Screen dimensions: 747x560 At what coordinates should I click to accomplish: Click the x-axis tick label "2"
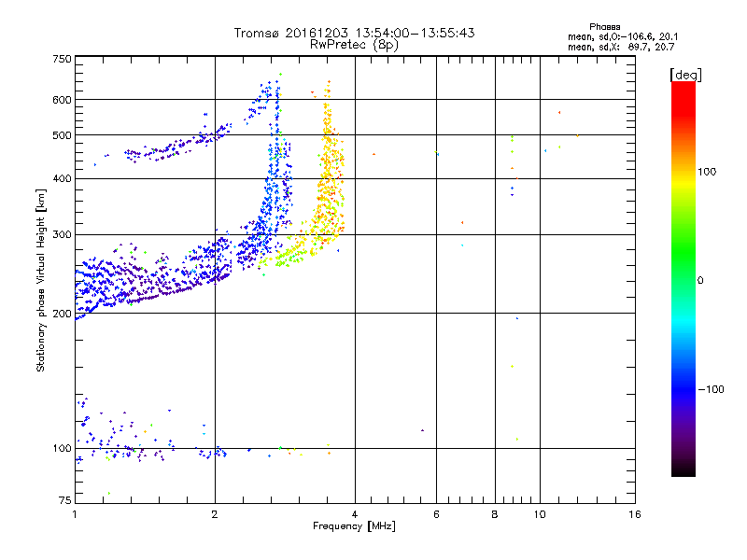coord(215,514)
